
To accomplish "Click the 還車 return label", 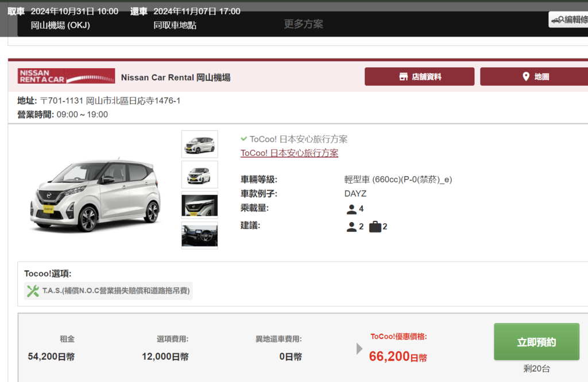I will tap(139, 11).
